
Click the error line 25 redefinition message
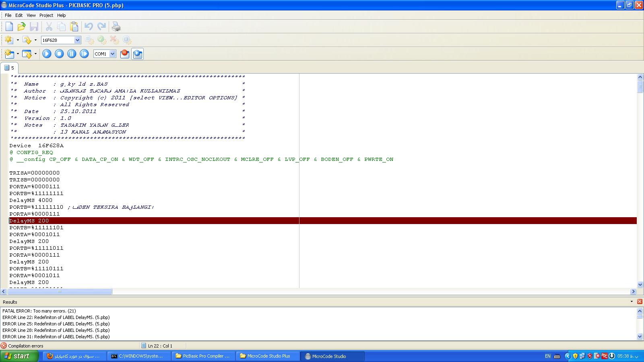(56, 324)
